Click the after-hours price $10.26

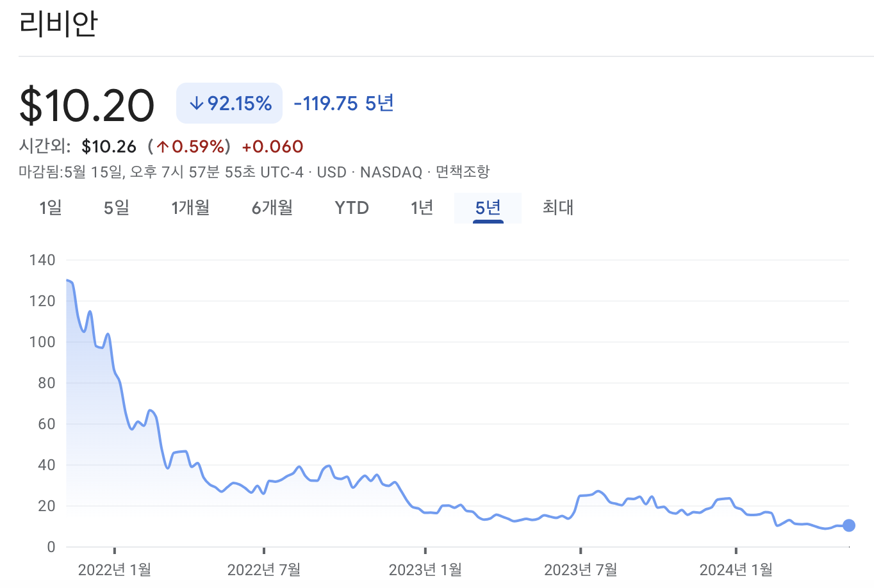pyautogui.click(x=109, y=147)
